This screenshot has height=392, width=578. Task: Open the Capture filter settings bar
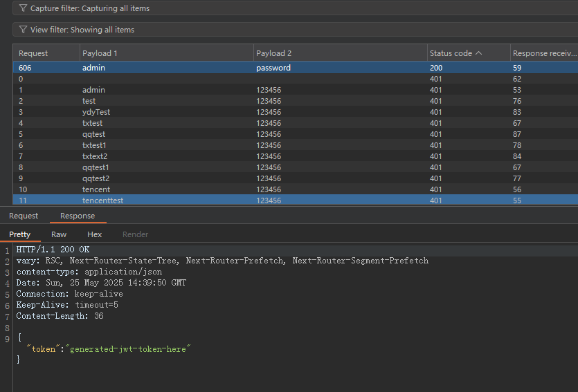click(x=291, y=8)
